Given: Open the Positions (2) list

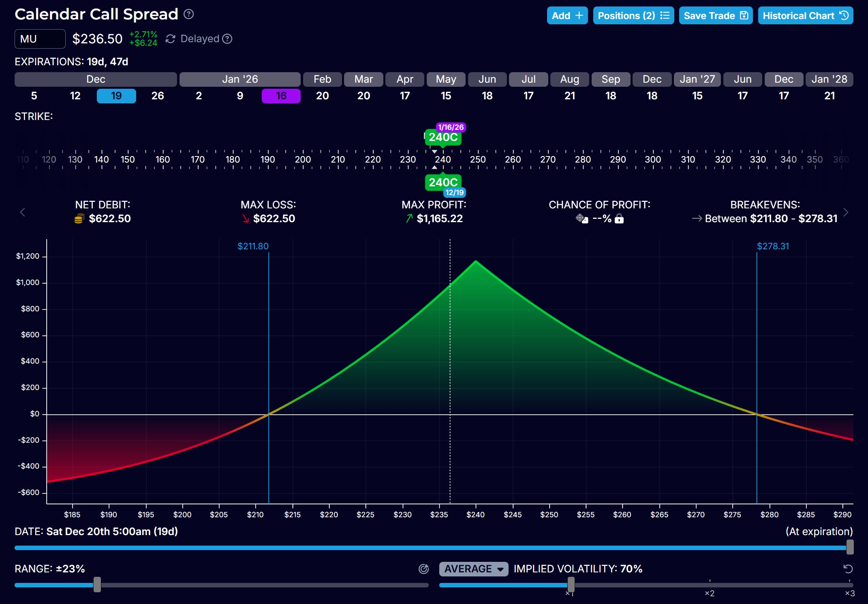Looking at the screenshot, I should click(633, 16).
